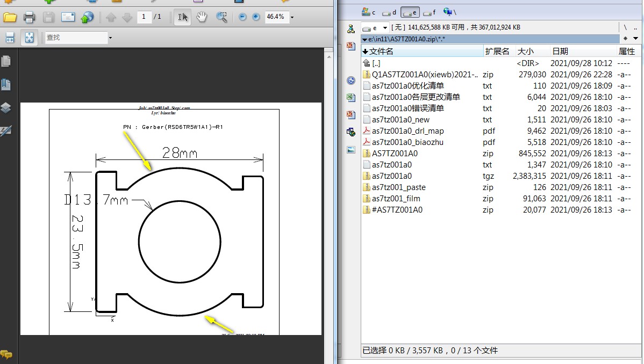Open the Bookmarks side panel
The height and width of the screenshot is (364, 644).
(6, 84)
